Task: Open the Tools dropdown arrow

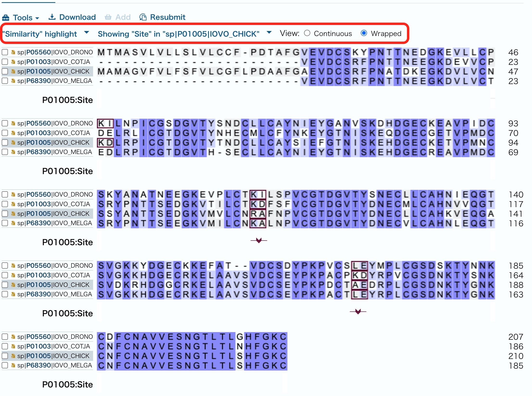Action: 37,18
